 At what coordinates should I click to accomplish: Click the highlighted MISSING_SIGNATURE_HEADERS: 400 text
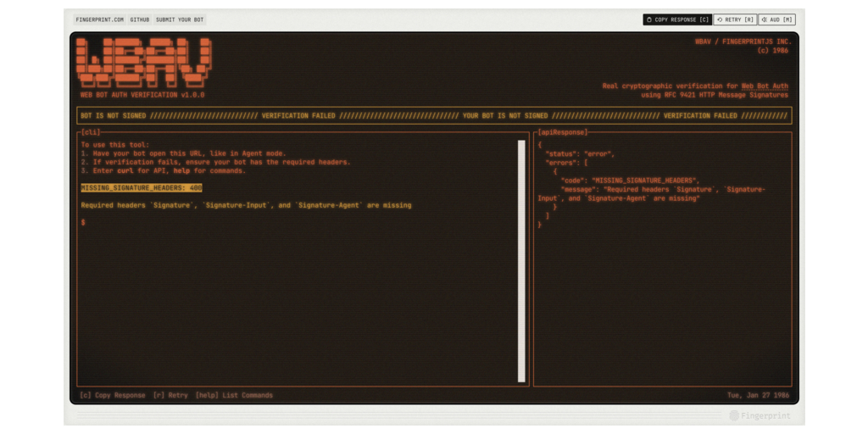(x=142, y=188)
